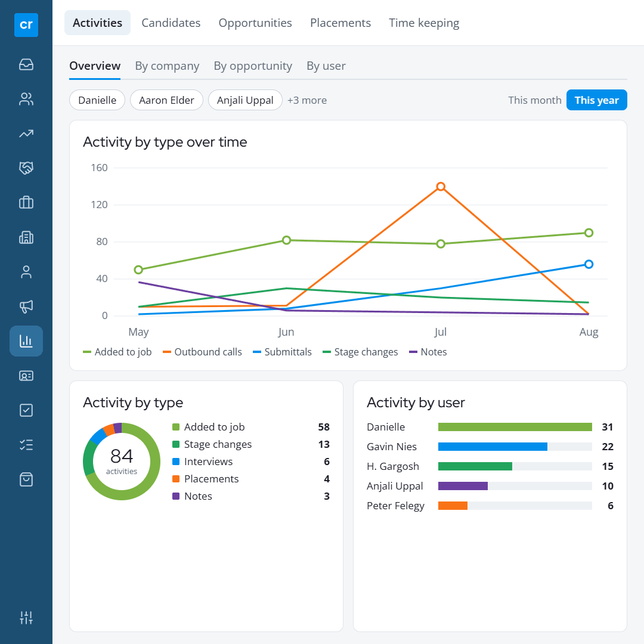Open the briefcase jobs icon in sidebar

click(x=26, y=203)
